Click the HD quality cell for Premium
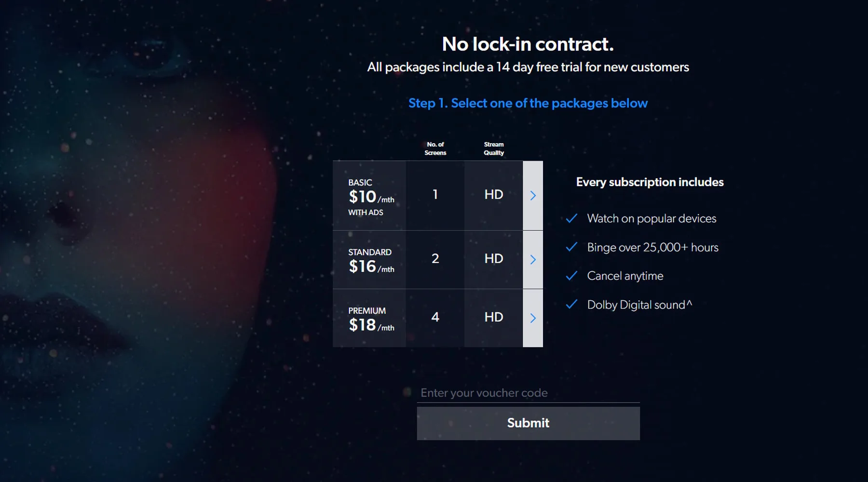This screenshot has height=482, width=868. tap(493, 318)
